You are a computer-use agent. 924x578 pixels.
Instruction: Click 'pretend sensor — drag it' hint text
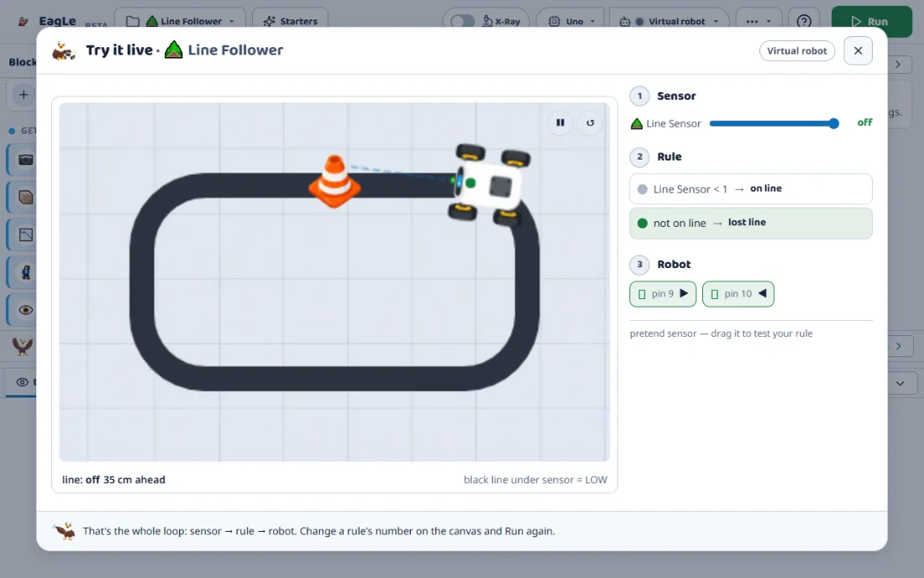[x=721, y=334]
